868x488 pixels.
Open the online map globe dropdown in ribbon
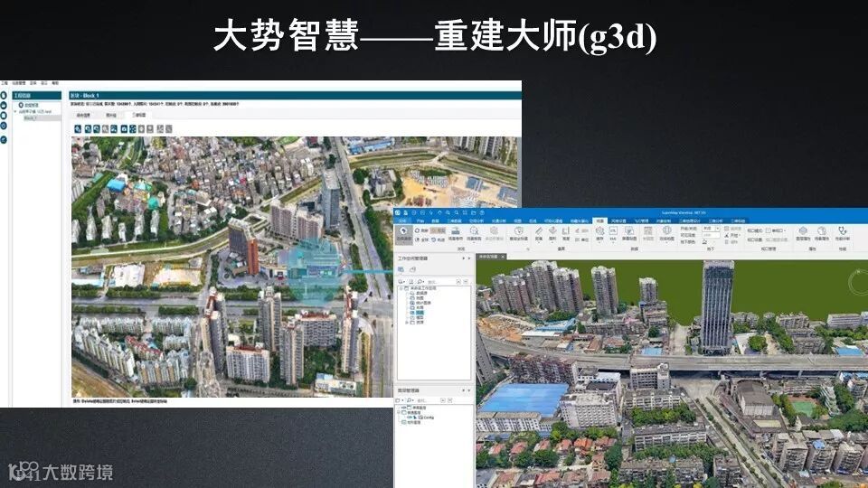pos(667,235)
